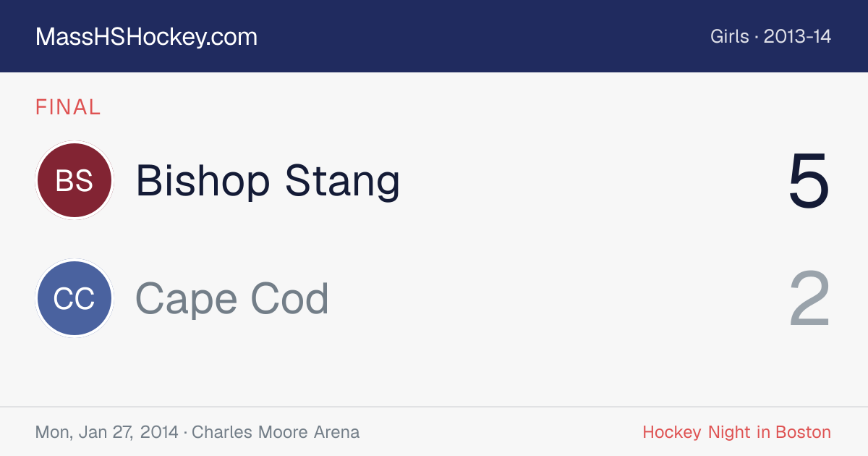Click the Charles Moore Arena venue text
This screenshot has width=868, height=456.
click(x=276, y=432)
